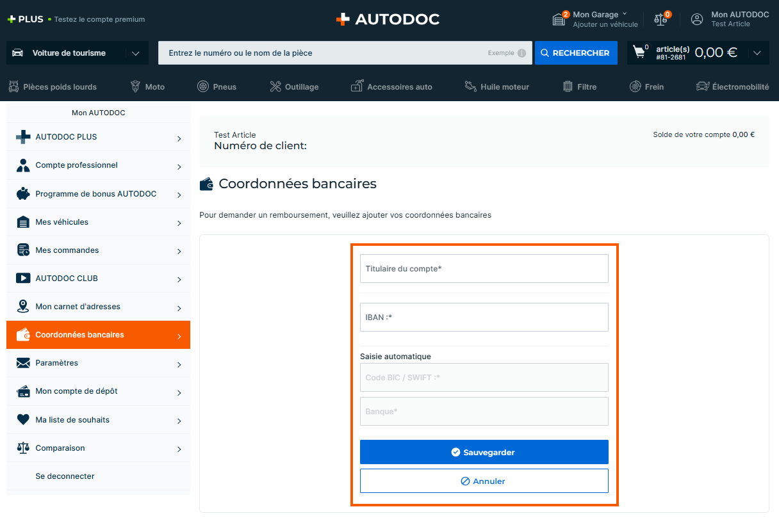Expand the cart total dropdown arrow
The width and height of the screenshot is (779, 532).
(757, 53)
